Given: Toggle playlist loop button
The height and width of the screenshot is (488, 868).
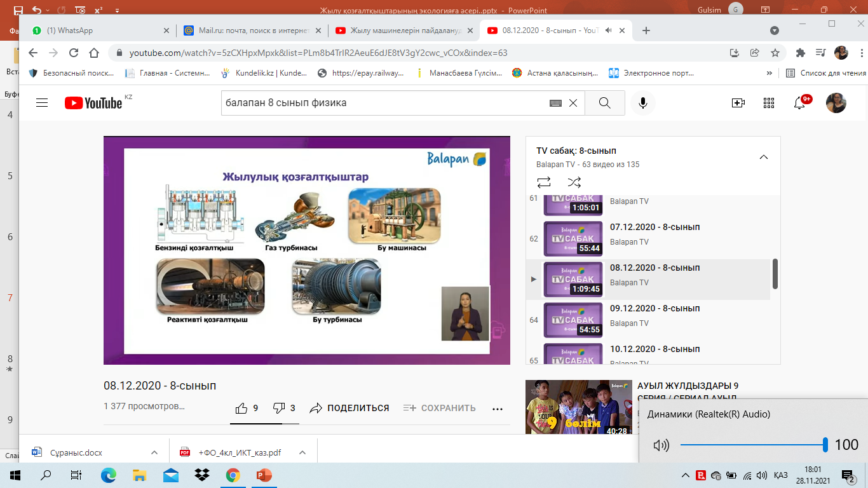Looking at the screenshot, I should coord(544,182).
